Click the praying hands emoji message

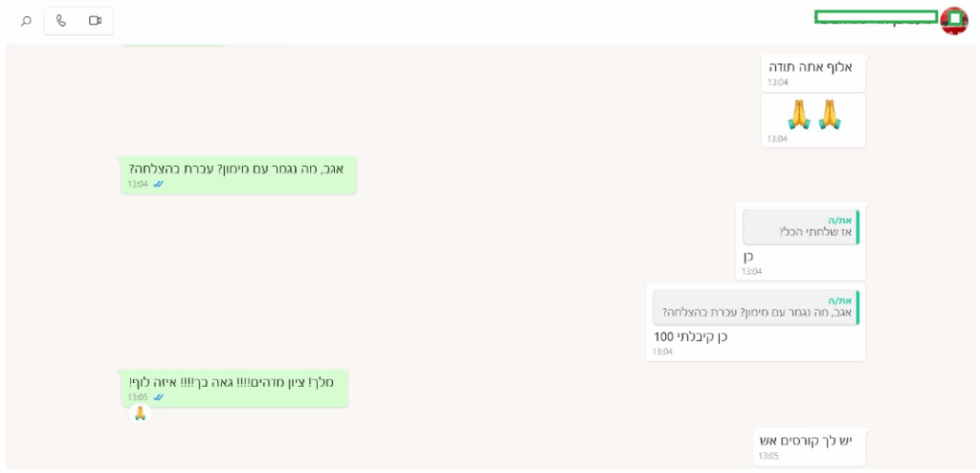point(813,121)
